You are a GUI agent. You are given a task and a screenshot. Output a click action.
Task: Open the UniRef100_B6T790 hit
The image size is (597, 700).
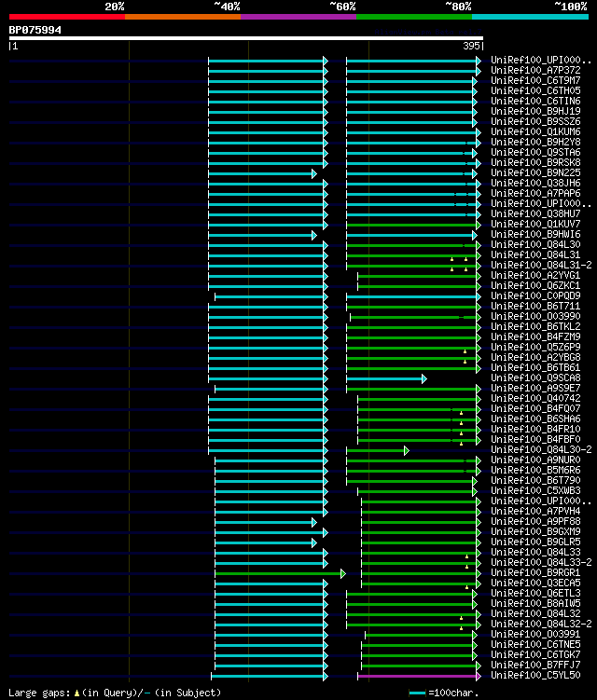click(x=535, y=481)
